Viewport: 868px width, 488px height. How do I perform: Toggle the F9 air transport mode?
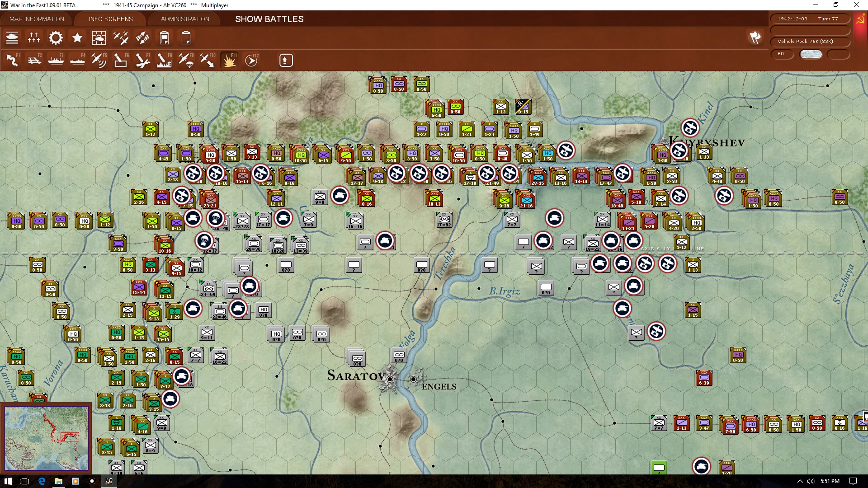[x=186, y=60]
